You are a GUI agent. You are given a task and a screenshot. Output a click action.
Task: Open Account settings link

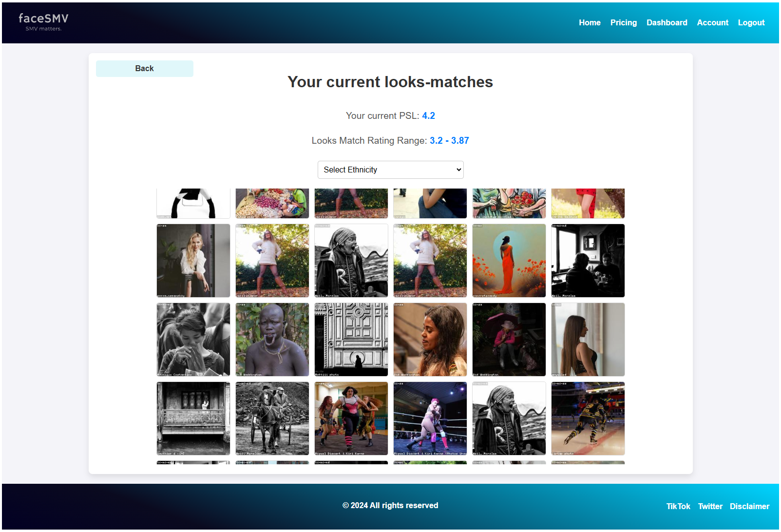tap(712, 23)
